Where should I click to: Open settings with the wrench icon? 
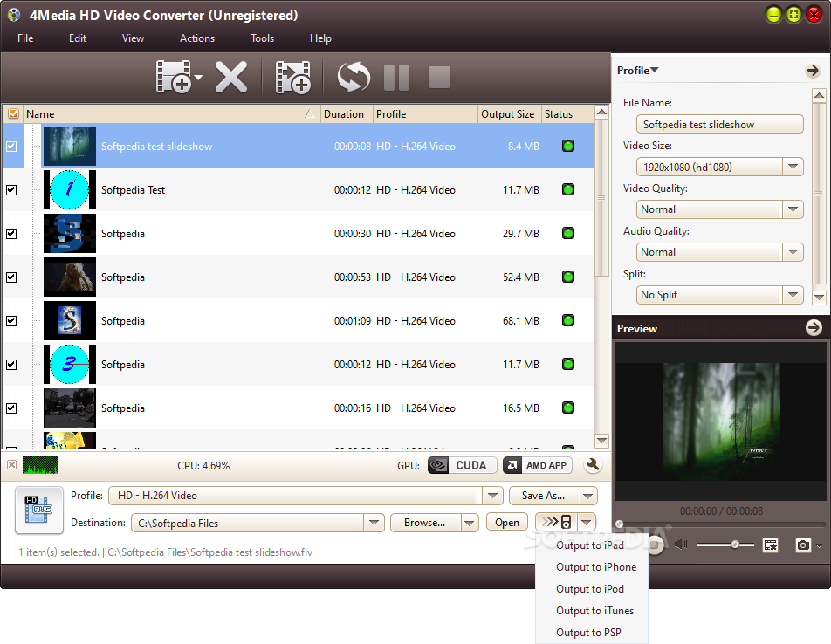click(x=593, y=465)
